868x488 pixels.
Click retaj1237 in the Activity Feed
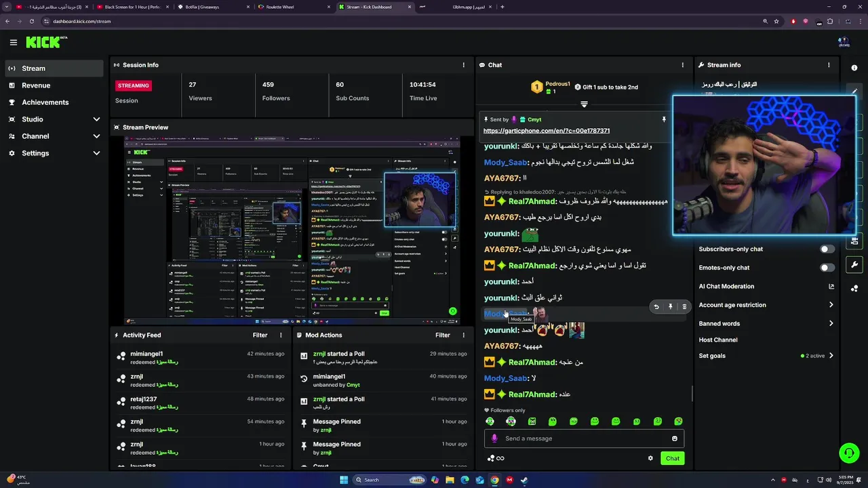pos(144,399)
